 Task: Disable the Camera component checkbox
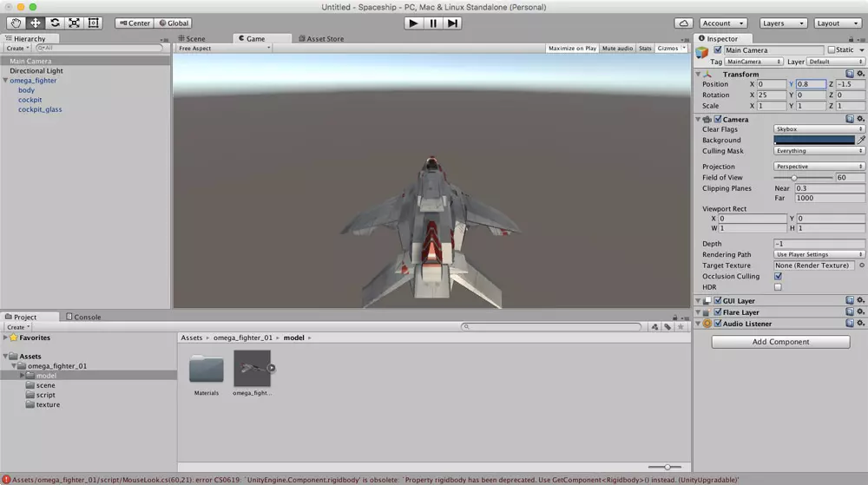coord(718,119)
